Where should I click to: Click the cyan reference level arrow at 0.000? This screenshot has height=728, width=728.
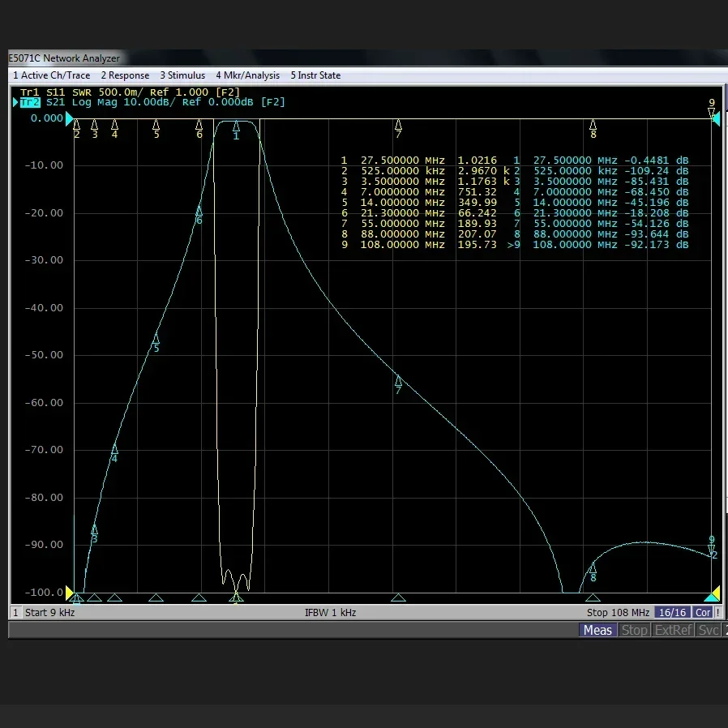pos(69,118)
